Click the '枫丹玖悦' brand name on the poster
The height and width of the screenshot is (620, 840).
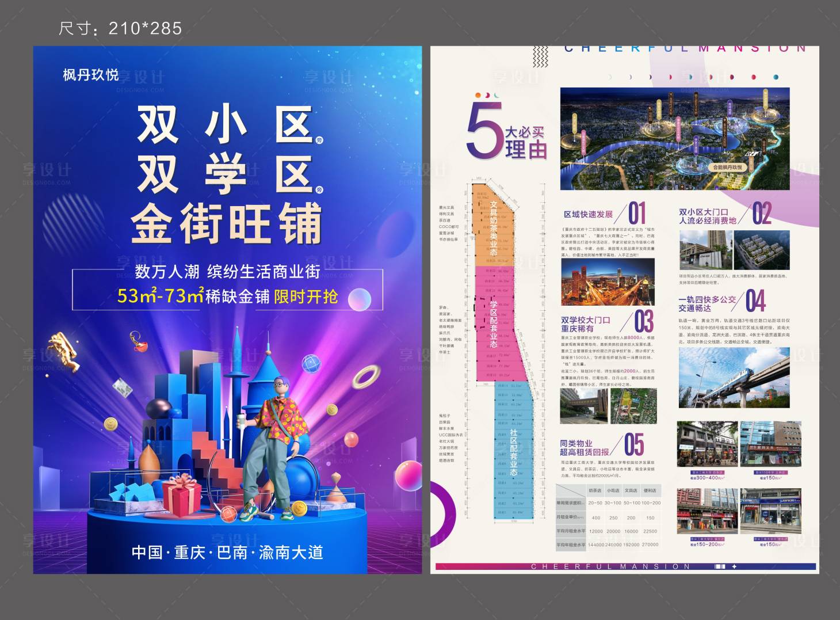coord(90,75)
